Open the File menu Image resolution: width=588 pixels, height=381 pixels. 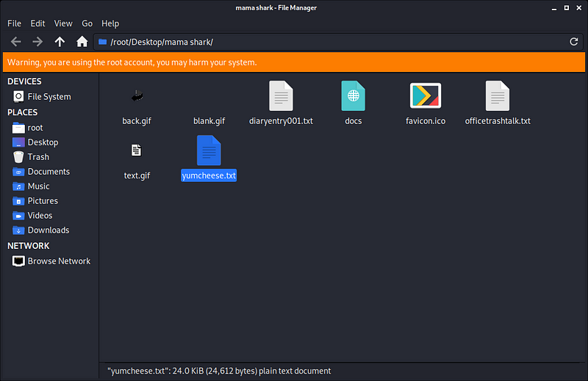tap(14, 23)
